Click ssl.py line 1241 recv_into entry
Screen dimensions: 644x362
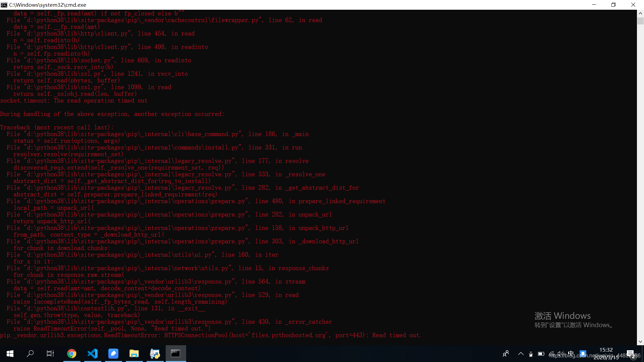tap(97, 74)
